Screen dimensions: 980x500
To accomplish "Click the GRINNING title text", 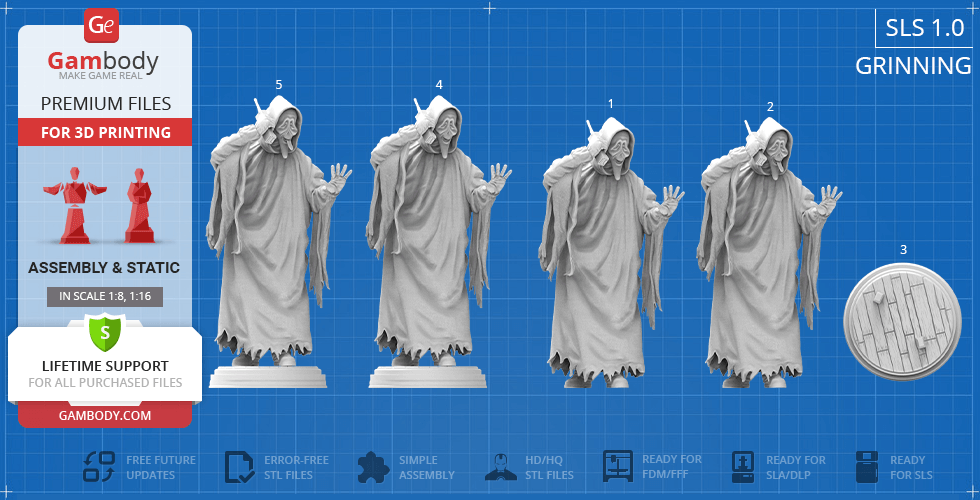I will pos(913,66).
